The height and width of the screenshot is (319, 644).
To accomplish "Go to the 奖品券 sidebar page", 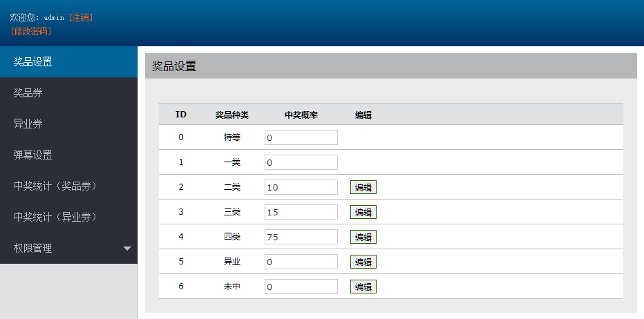I will [x=68, y=93].
